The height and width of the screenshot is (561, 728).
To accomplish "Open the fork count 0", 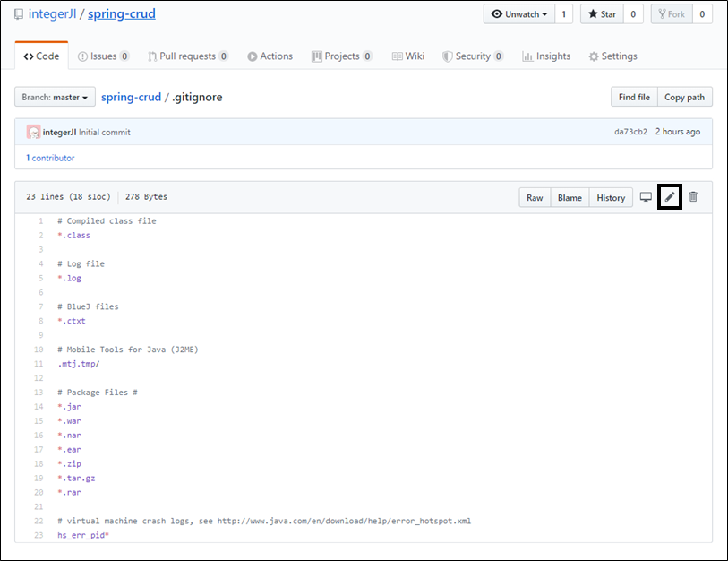I will pyautogui.click(x=702, y=14).
